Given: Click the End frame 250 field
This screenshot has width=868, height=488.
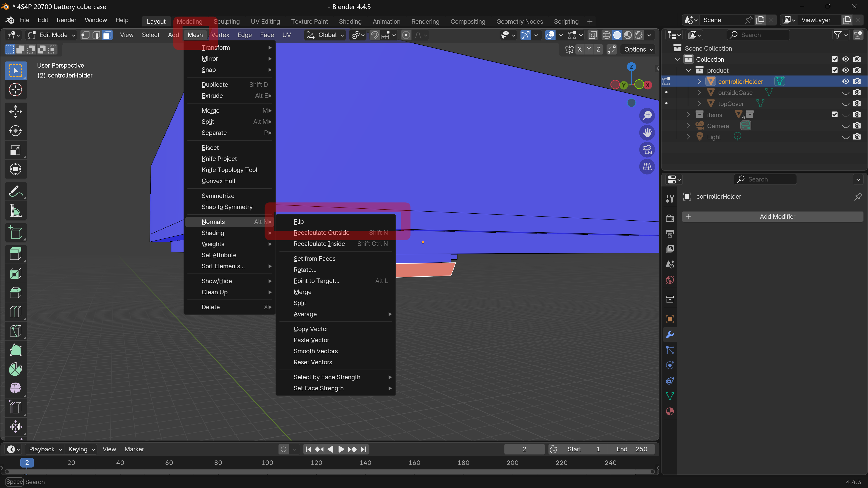Looking at the screenshot, I should (x=632, y=449).
